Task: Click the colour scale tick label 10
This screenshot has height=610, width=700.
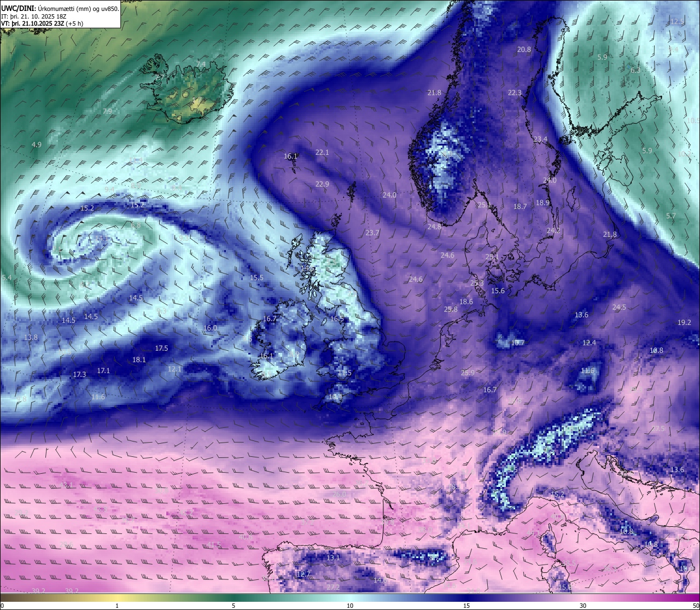Action: tap(350, 606)
